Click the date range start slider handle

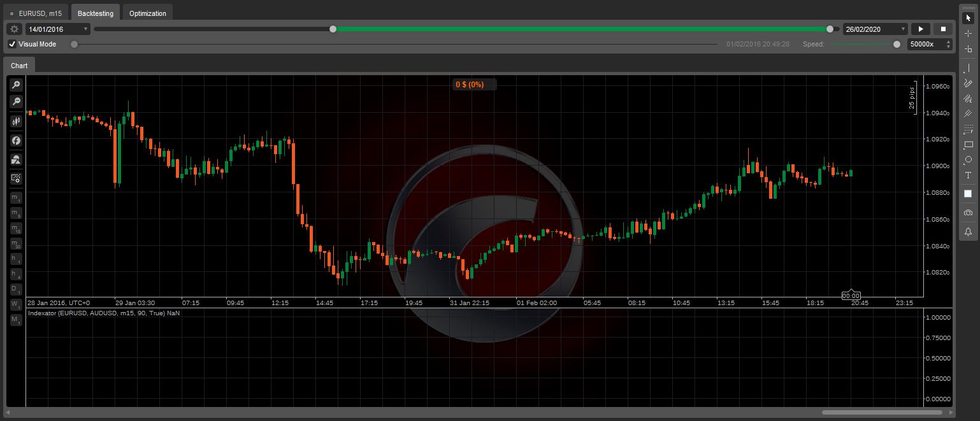333,29
